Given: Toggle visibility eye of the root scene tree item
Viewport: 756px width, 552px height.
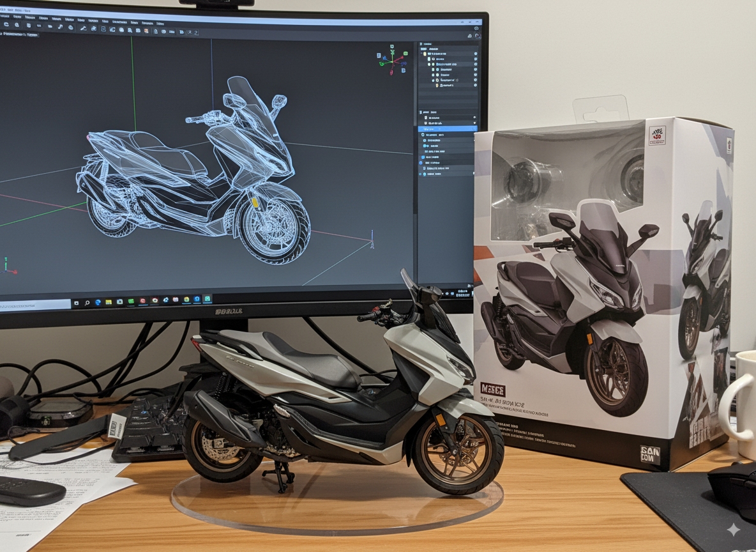Looking at the screenshot, I should coord(475,54).
